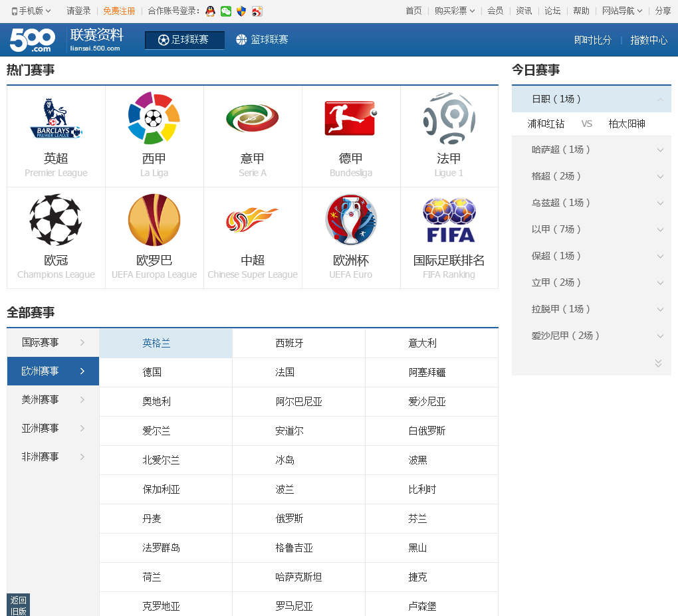Switch to 足球联赛 tab
Viewport: 678px width, 616px height.
[185, 40]
